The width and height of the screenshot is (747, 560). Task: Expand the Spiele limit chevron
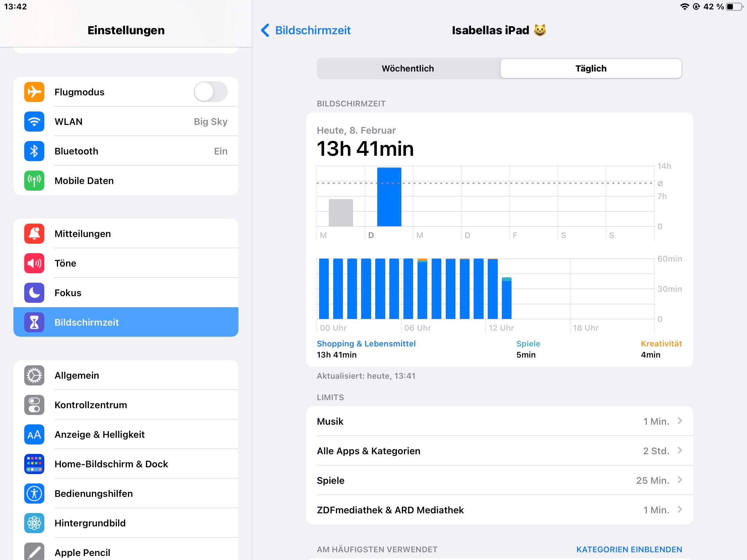679,480
